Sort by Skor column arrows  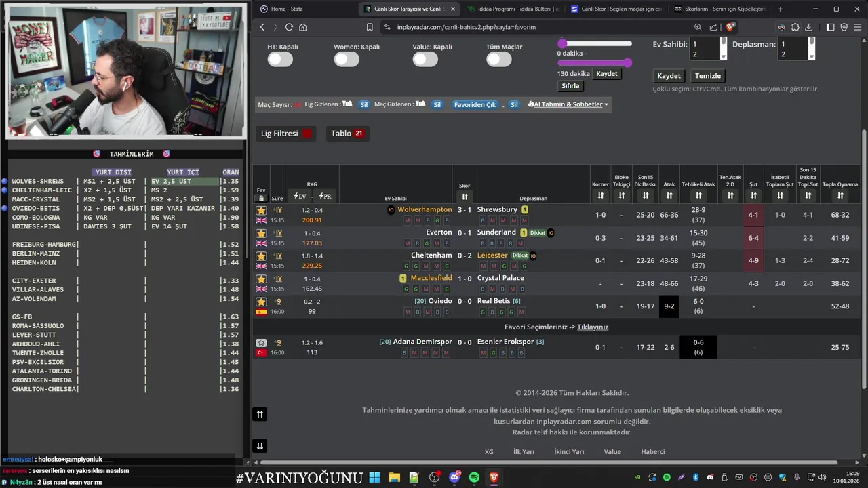click(x=465, y=197)
